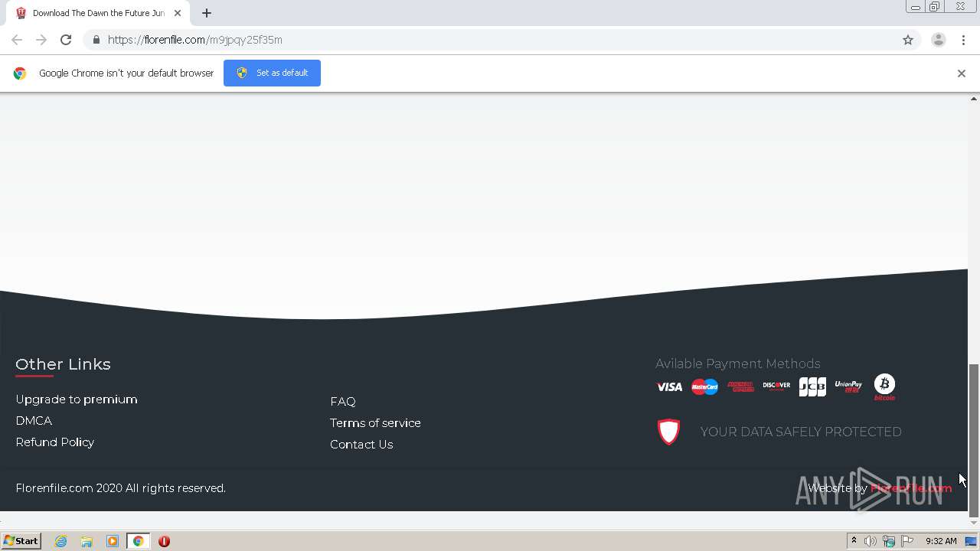Click the volume speaker tray icon
The height and width of the screenshot is (551, 980).
point(871,541)
